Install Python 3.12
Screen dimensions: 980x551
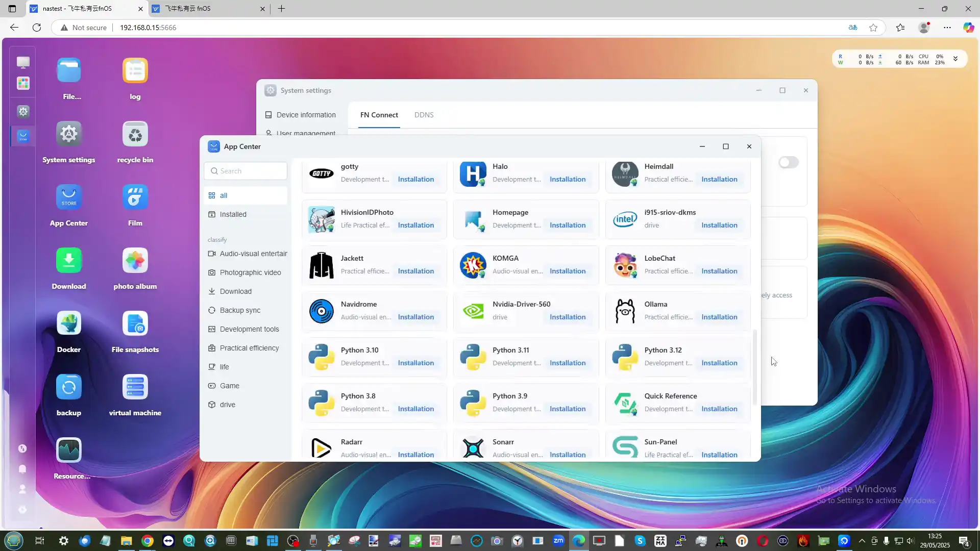[719, 363]
